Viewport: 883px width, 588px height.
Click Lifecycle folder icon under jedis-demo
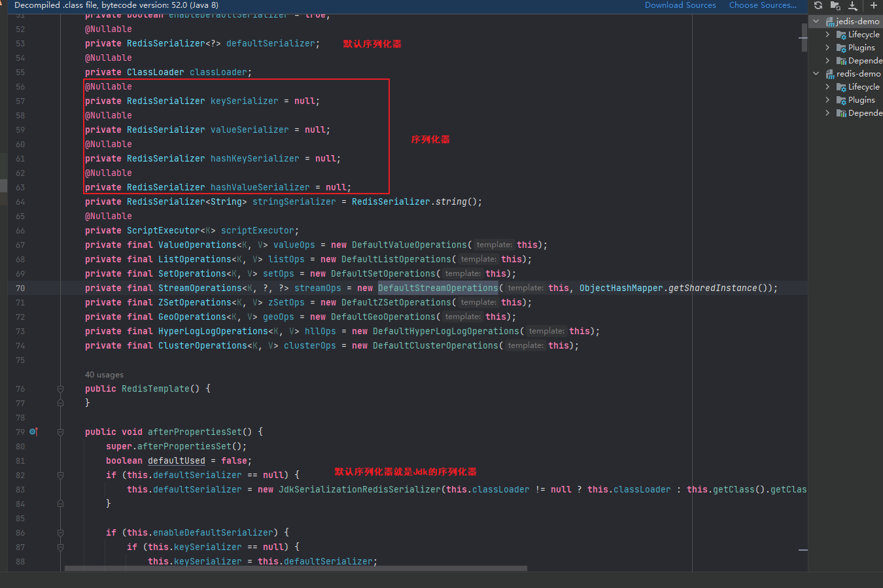(841, 35)
